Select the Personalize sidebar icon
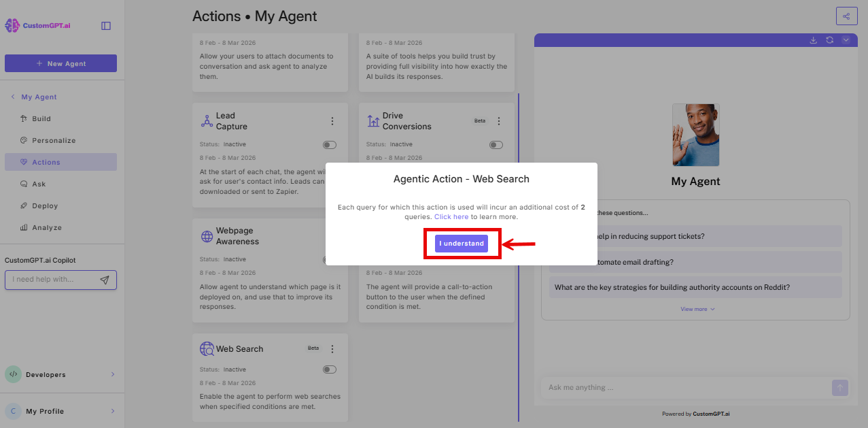Image resolution: width=868 pixels, height=428 pixels. (x=25, y=140)
